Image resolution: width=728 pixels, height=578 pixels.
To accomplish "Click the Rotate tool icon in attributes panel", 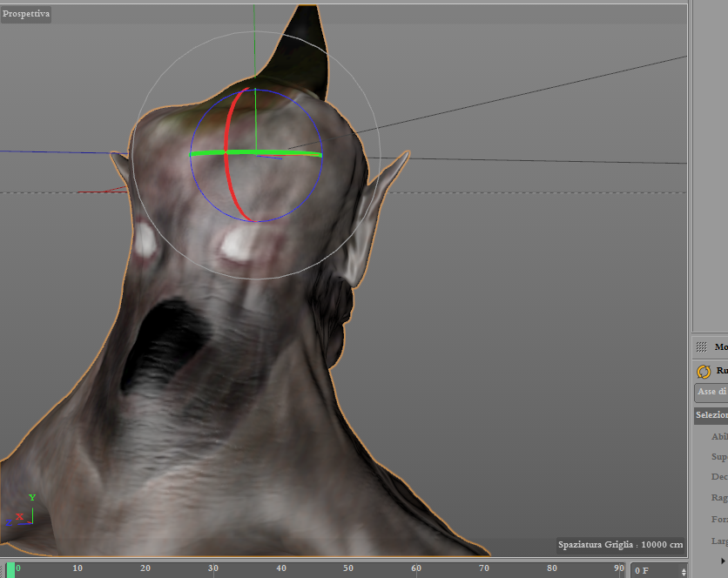I will click(x=704, y=372).
